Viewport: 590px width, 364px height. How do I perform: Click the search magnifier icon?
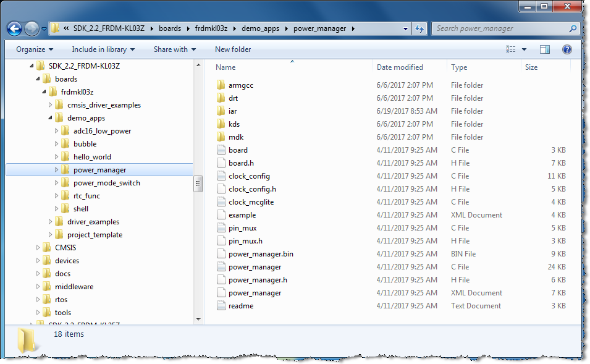point(573,28)
